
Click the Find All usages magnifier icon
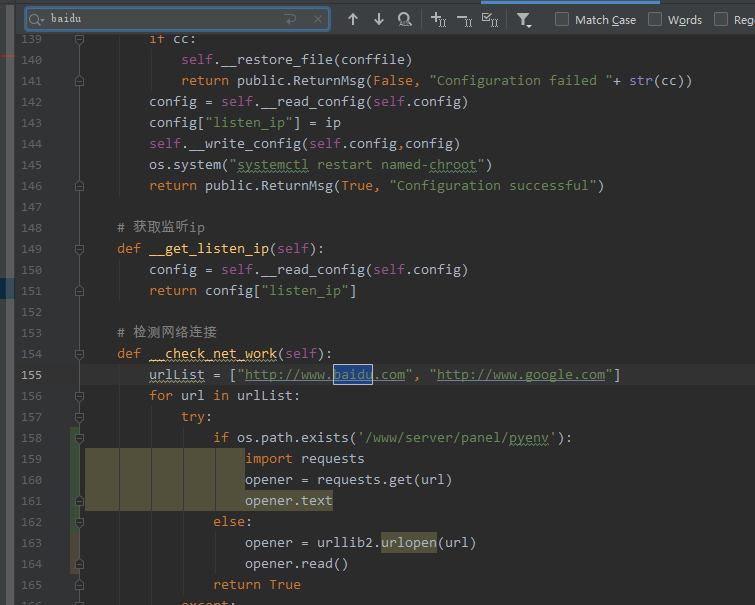[404, 19]
